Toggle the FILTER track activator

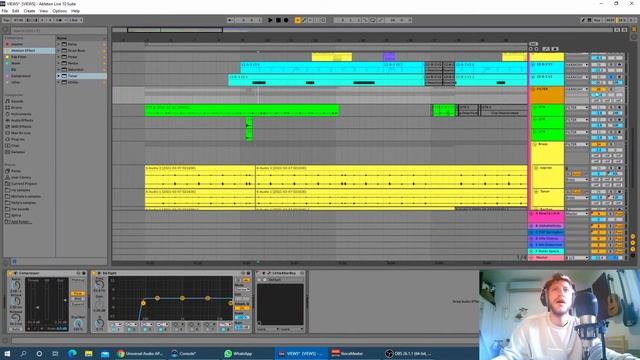(598, 89)
